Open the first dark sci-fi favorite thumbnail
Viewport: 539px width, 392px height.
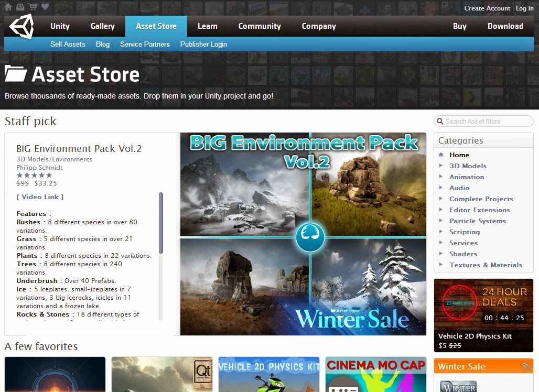pos(55,374)
